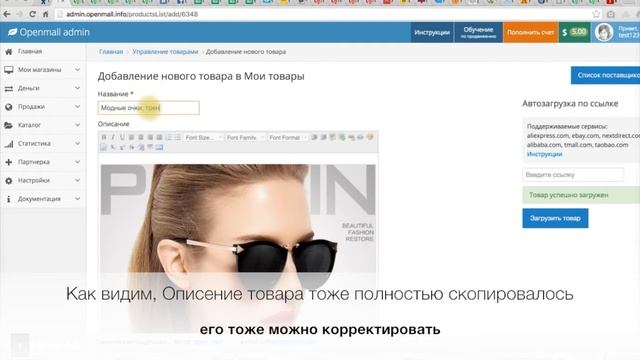Toggle underline formatting in description editor
Viewport: 640px width, 360px height.
coord(122,138)
